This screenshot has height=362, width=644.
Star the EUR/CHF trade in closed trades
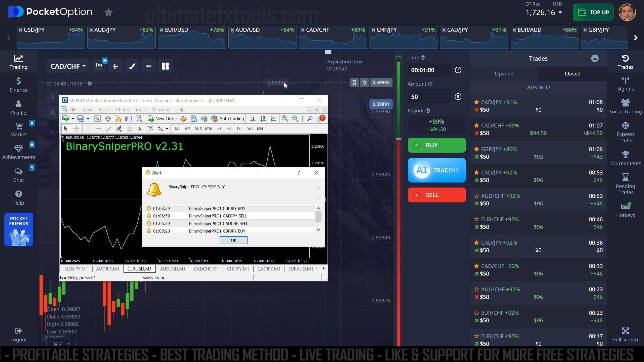coord(476,219)
